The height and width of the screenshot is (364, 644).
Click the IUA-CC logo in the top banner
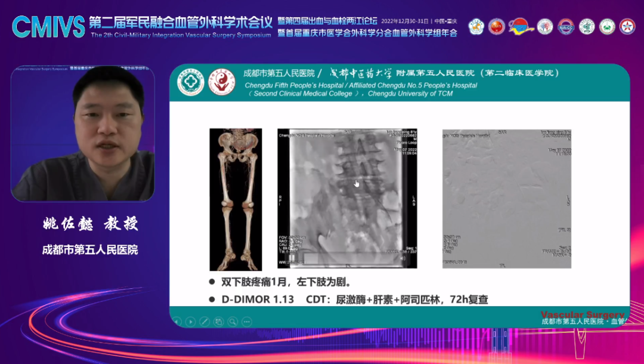click(566, 27)
